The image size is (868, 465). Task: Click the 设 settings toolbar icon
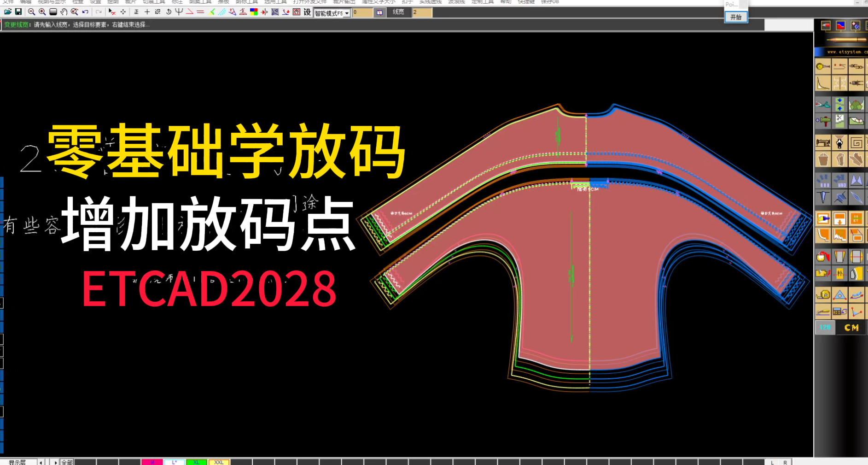[307, 12]
